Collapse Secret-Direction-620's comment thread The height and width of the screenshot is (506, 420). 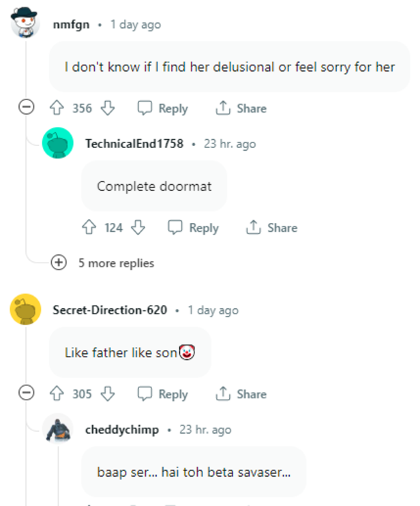(27, 393)
